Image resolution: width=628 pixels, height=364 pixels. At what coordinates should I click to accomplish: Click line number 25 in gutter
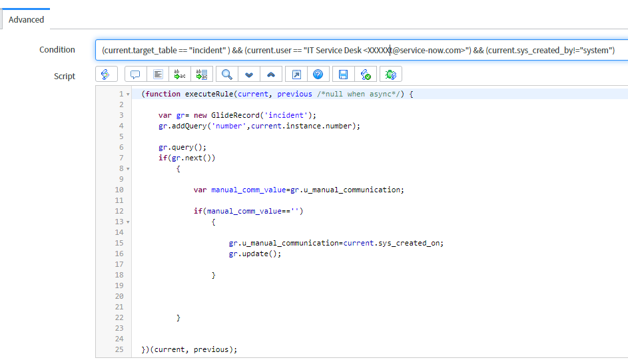click(x=119, y=349)
